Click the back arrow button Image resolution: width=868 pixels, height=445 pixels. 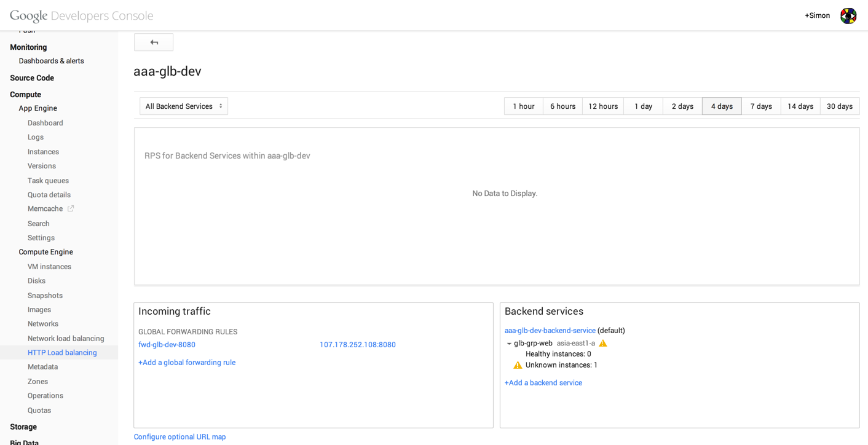click(x=154, y=42)
